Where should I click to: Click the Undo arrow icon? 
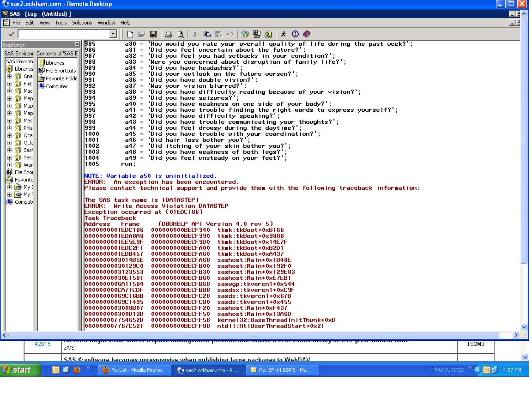click(230, 34)
